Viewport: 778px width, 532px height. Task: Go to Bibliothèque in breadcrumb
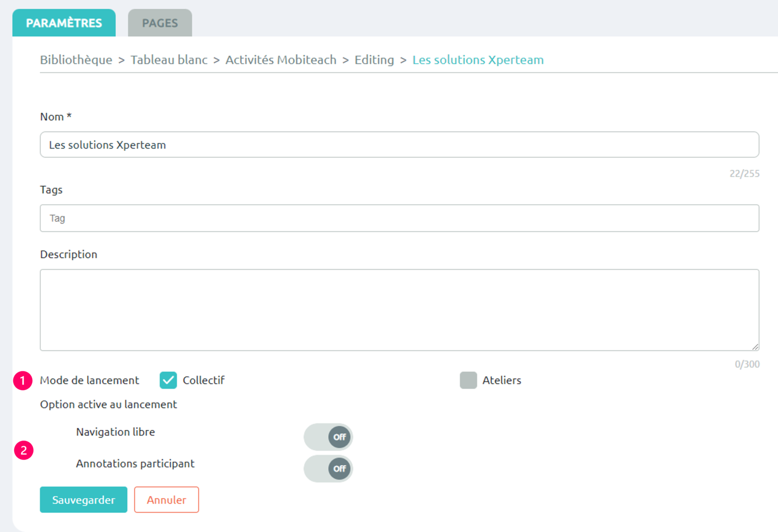[x=76, y=60]
